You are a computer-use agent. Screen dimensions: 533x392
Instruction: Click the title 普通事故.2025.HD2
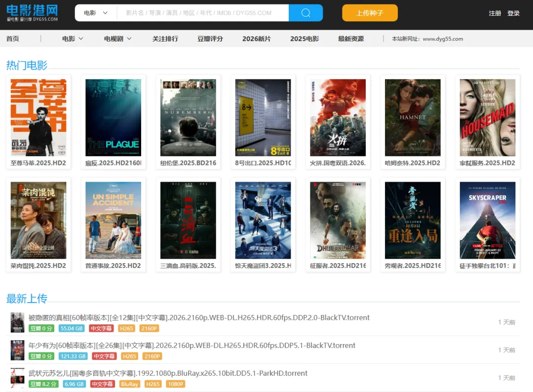pos(113,266)
